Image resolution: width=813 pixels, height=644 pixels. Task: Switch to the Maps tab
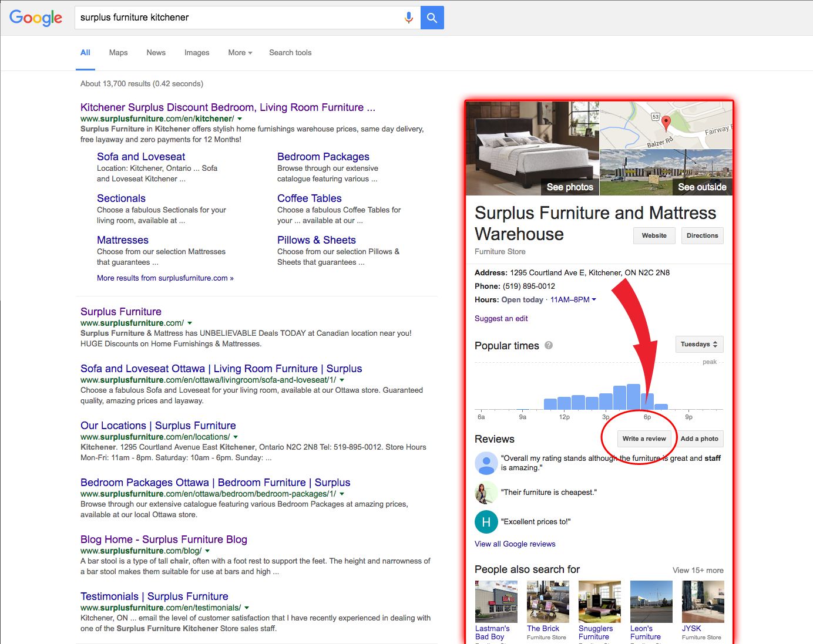[x=118, y=52]
